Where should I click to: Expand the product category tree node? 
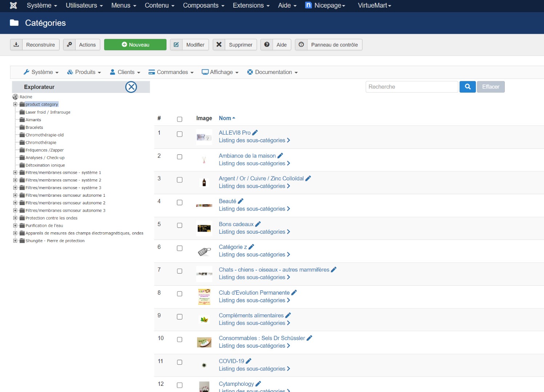coord(15,105)
